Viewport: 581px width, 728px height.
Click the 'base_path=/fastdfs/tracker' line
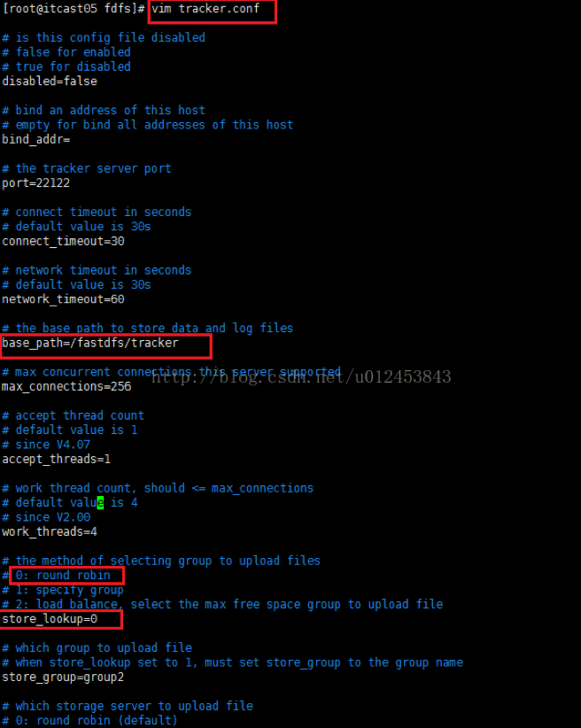point(90,343)
